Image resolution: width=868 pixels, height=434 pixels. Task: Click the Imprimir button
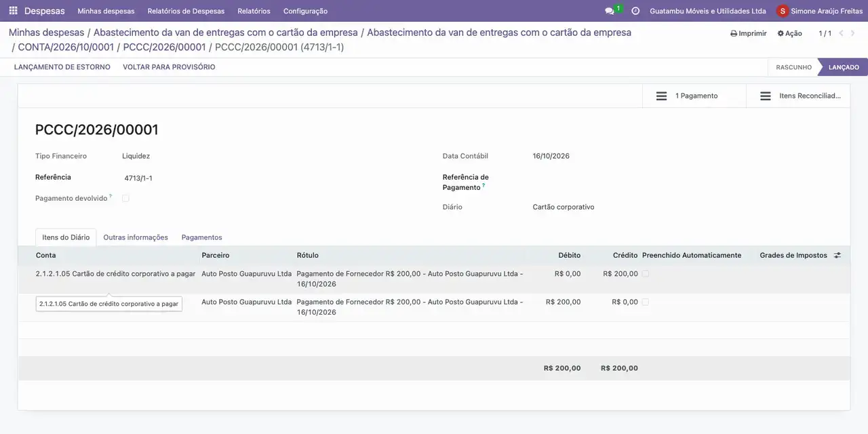749,33
